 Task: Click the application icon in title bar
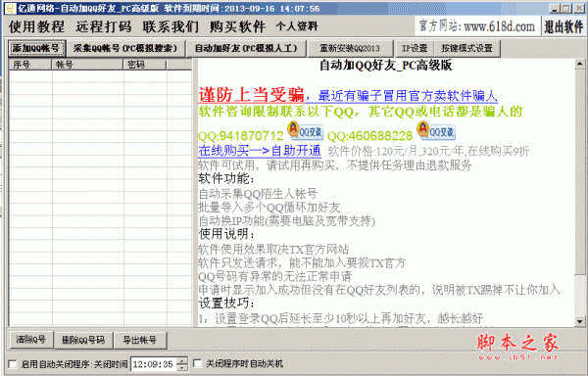tap(10, 8)
